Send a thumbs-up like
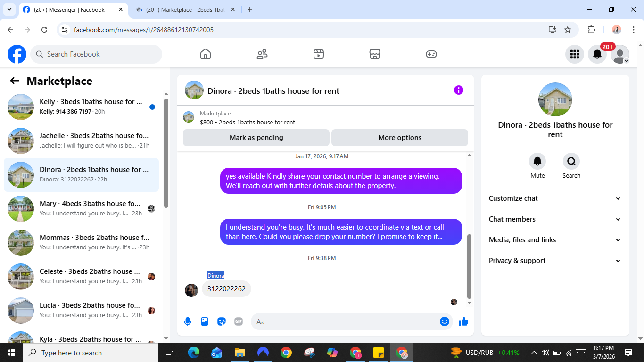 (463, 321)
